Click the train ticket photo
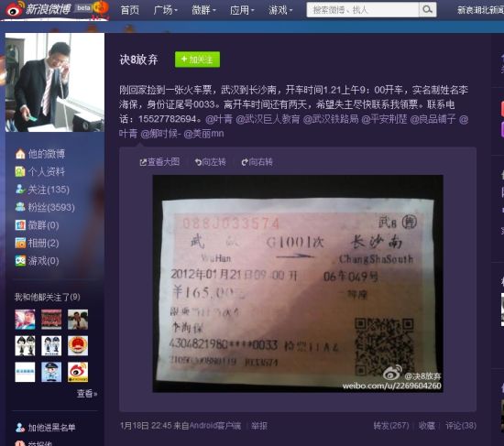The image size is (504, 446). [x=298, y=283]
